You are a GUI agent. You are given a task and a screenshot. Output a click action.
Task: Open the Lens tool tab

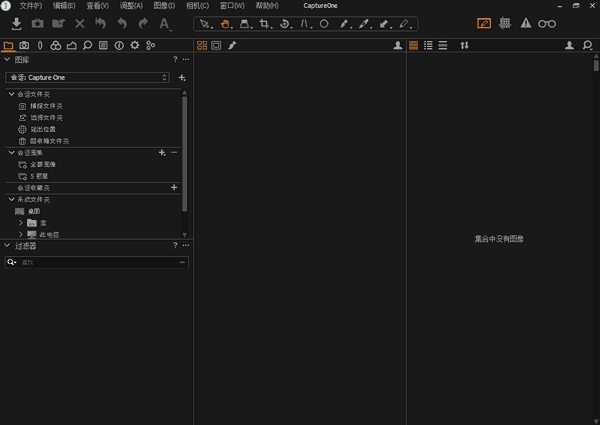40,46
